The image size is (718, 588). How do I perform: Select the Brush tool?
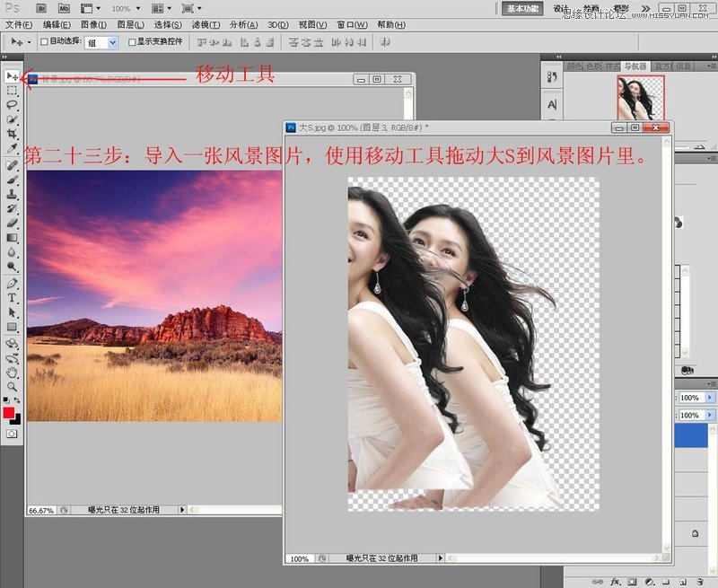tap(13, 180)
